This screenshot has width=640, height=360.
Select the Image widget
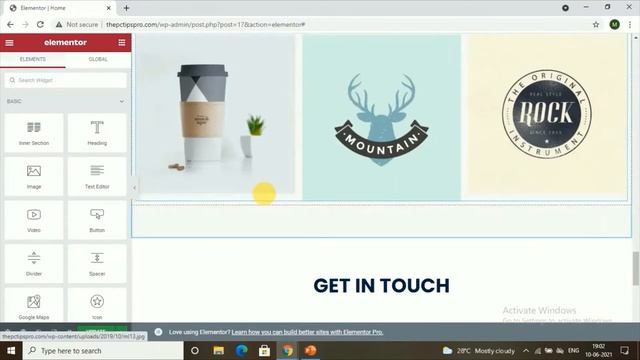[34, 177]
